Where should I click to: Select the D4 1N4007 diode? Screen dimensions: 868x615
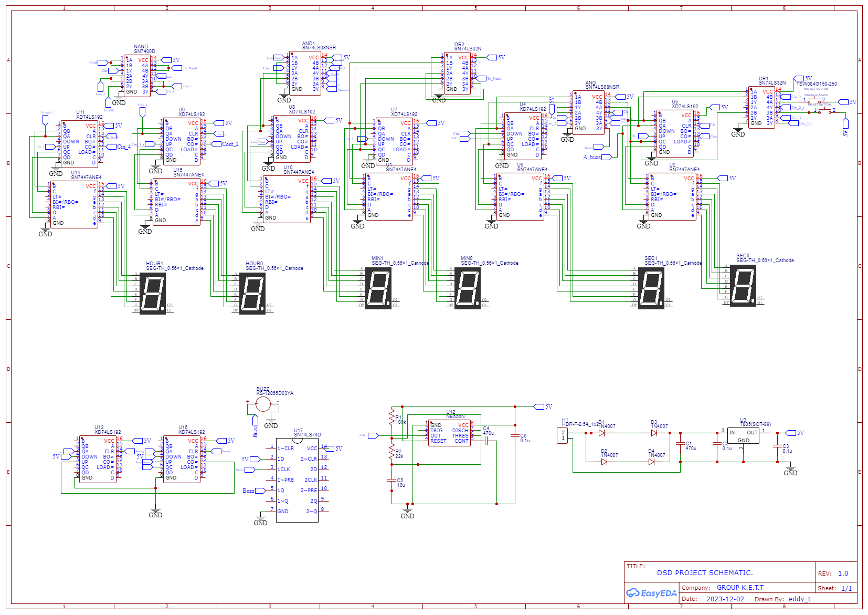pos(651,462)
